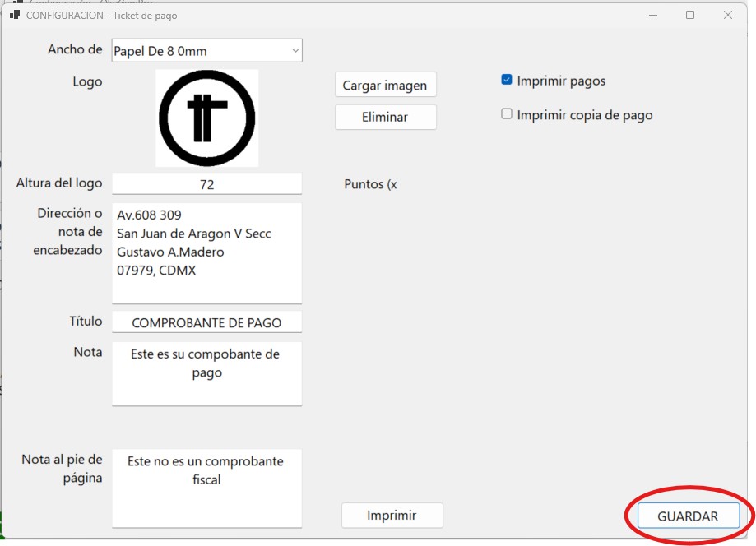Click the app icon in the title bar
This screenshot has height=546, width=756.
tap(14, 15)
